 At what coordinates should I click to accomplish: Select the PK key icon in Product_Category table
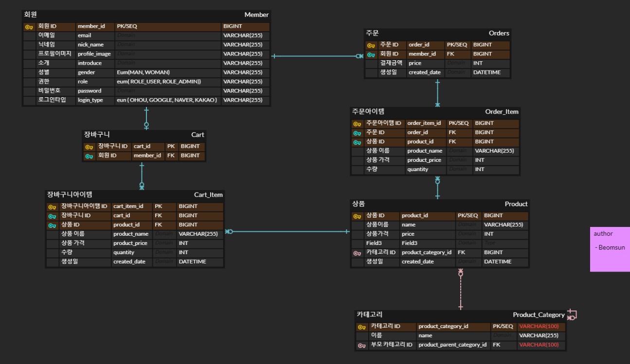[x=361, y=327]
